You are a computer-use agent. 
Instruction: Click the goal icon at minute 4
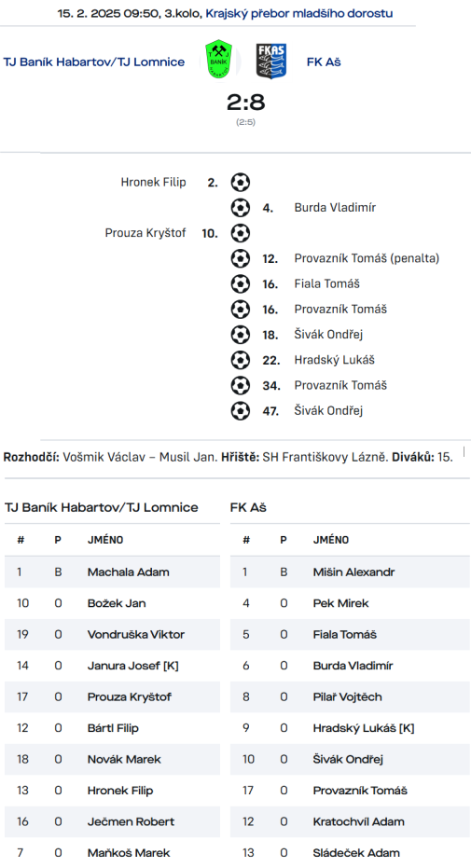tap(241, 208)
